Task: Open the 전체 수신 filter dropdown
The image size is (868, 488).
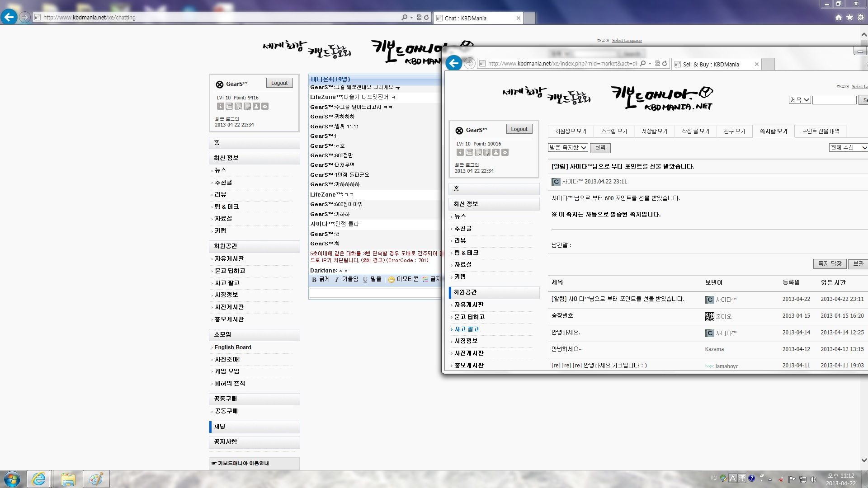Action: (x=848, y=148)
